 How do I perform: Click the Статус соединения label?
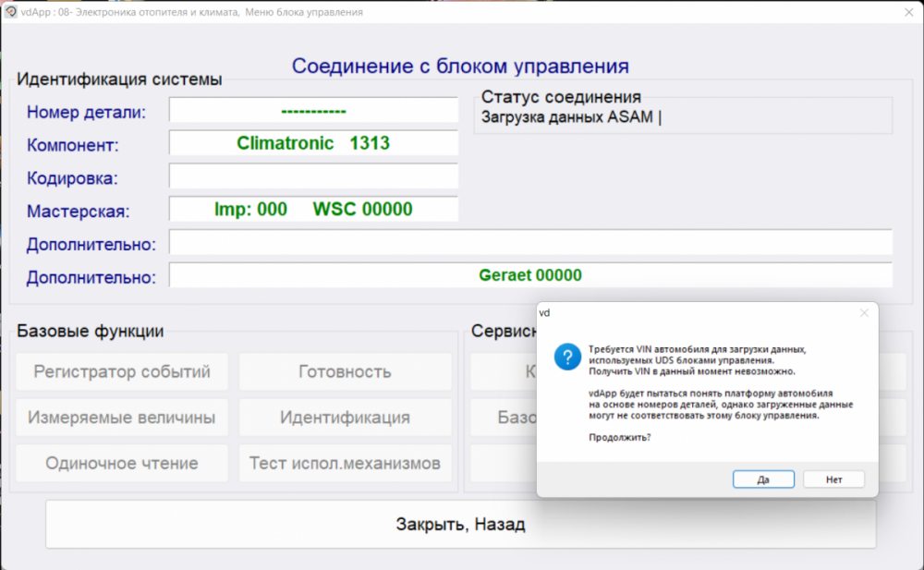click(561, 97)
